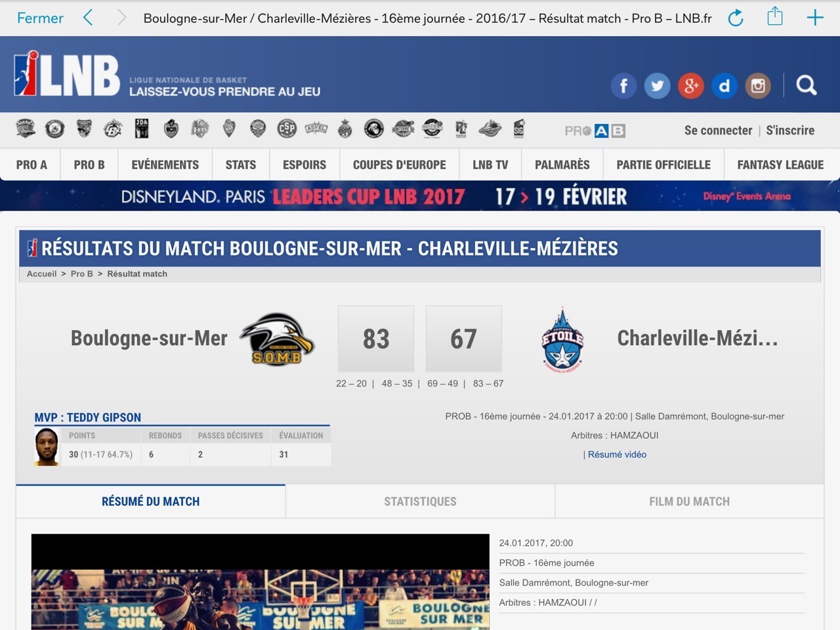Viewport: 840px width, 630px height.
Task: Switch team logos to Pro A
Action: (602, 131)
